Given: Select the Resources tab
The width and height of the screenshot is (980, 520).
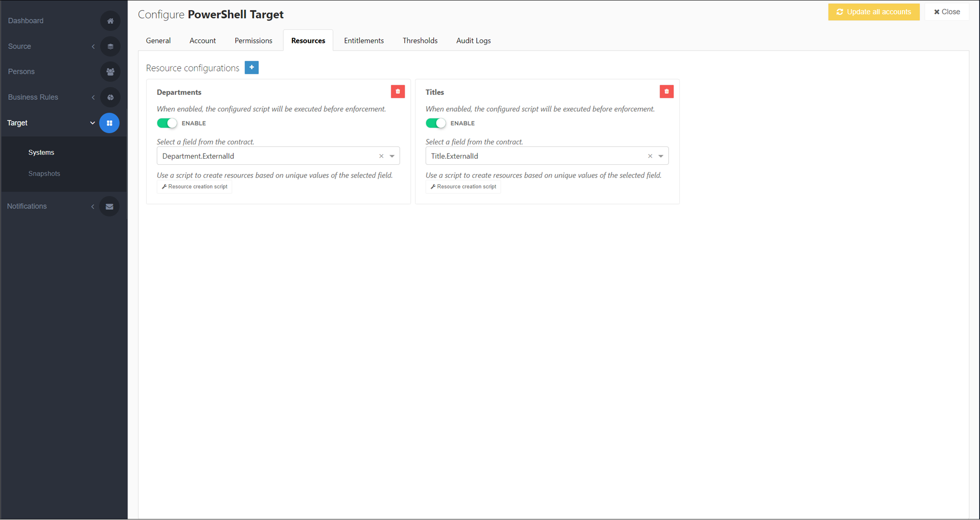Looking at the screenshot, I should point(308,41).
